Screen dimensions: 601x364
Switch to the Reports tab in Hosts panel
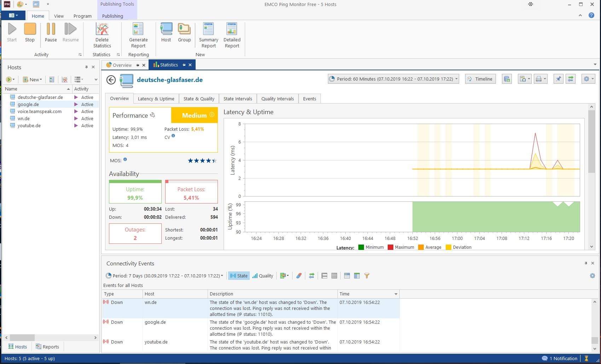(47, 347)
